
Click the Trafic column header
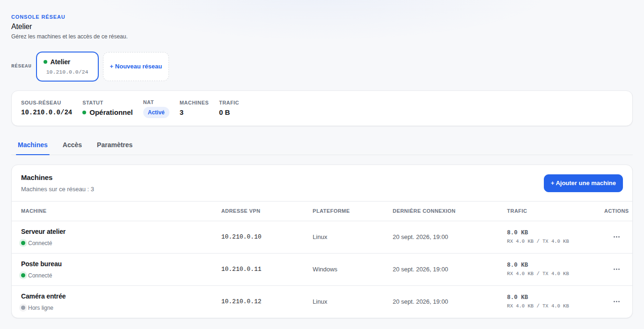click(517, 211)
